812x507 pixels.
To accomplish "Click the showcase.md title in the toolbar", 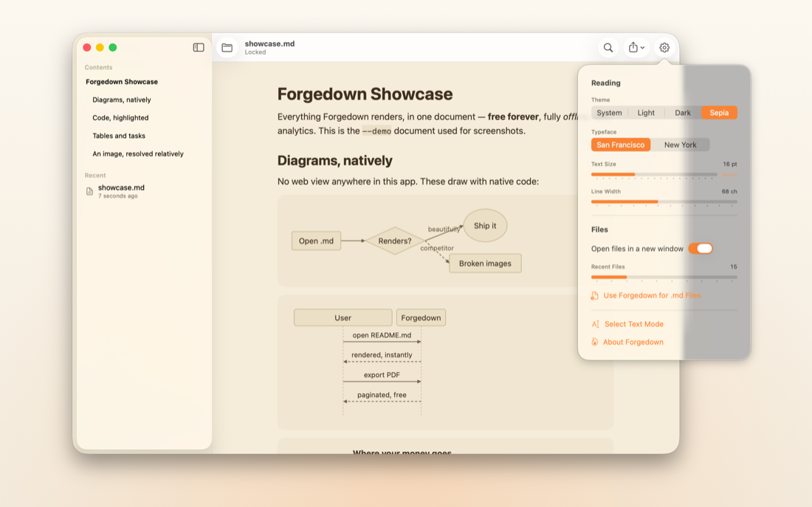I will click(269, 44).
